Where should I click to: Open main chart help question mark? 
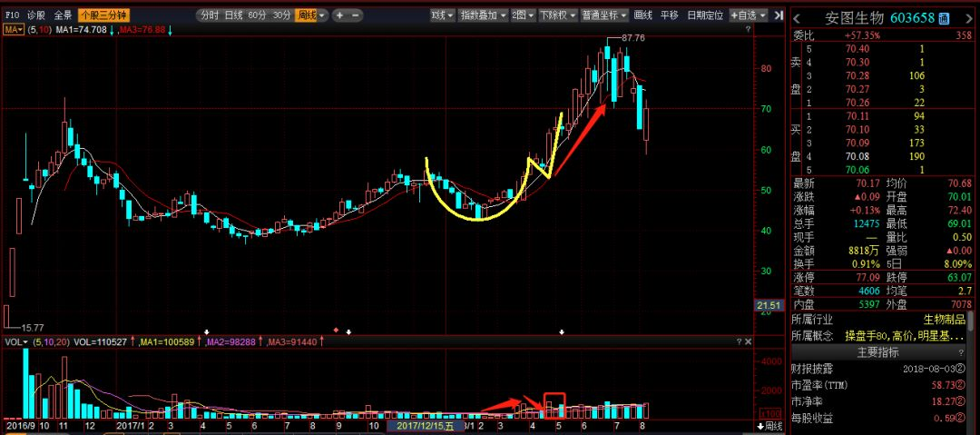[747, 29]
